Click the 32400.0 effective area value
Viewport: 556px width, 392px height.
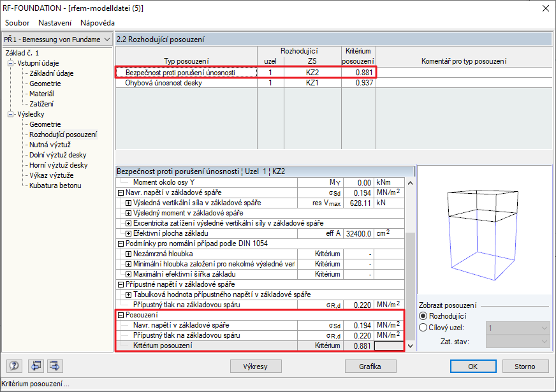[358, 233]
